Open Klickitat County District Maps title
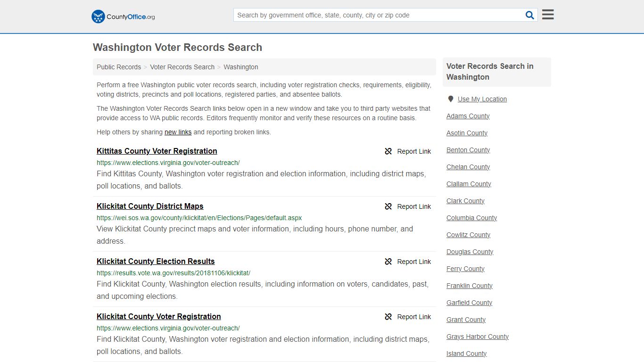The height and width of the screenshot is (362, 644). pos(150,206)
